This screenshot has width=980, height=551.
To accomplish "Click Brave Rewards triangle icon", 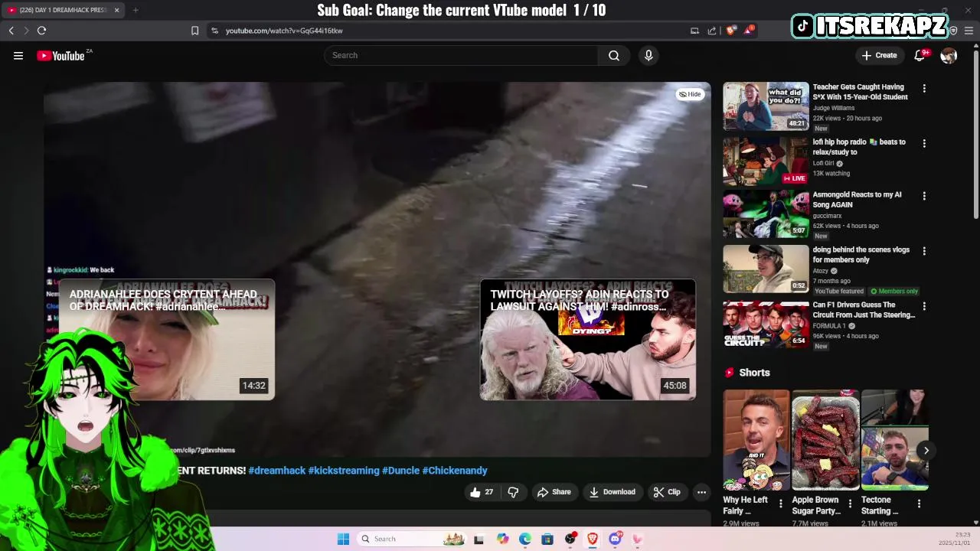I will click(749, 31).
